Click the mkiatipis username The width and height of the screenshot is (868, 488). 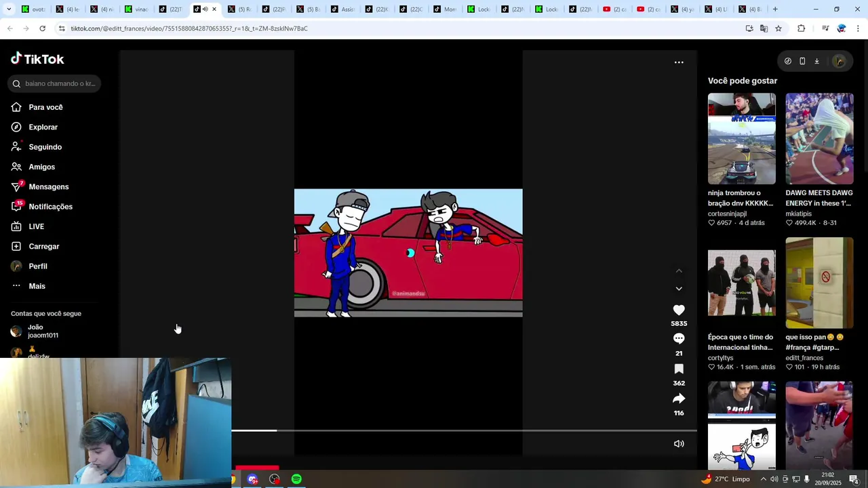799,213
